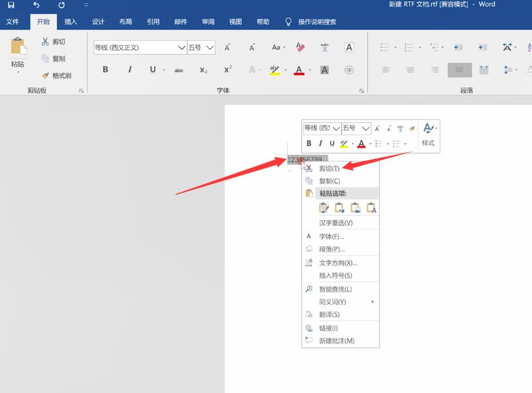Click ribbon grow font icon
The height and width of the screenshot is (393, 532).
click(x=227, y=48)
